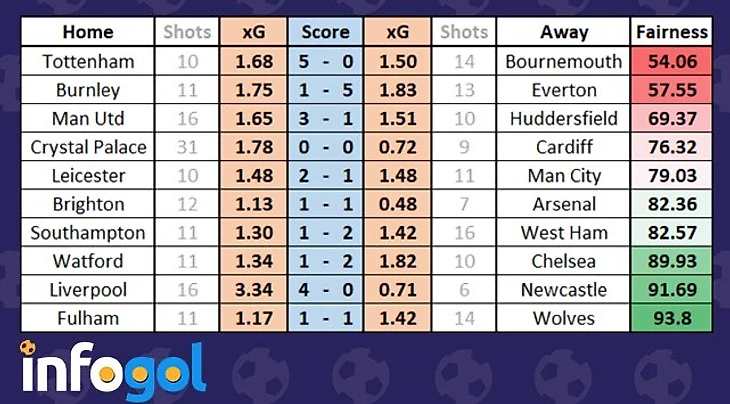Click Tottenham in the Home column
Image resolution: width=730 pixels, height=404 pixels.
point(88,62)
